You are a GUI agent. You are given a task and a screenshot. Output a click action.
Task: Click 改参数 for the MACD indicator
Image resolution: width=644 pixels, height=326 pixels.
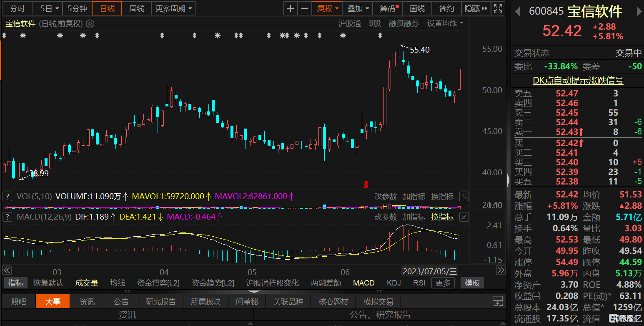(385, 217)
